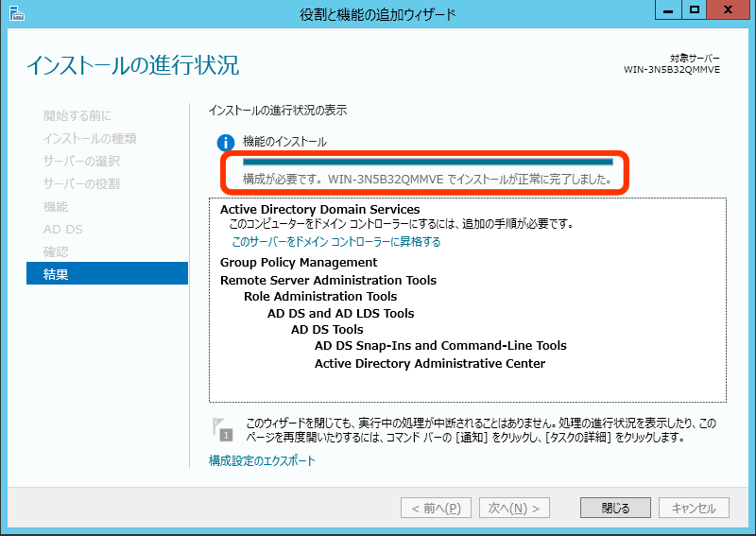This screenshot has width=756, height=536.
Task: Click the Role Administration Tools entry
Action: click(x=320, y=296)
